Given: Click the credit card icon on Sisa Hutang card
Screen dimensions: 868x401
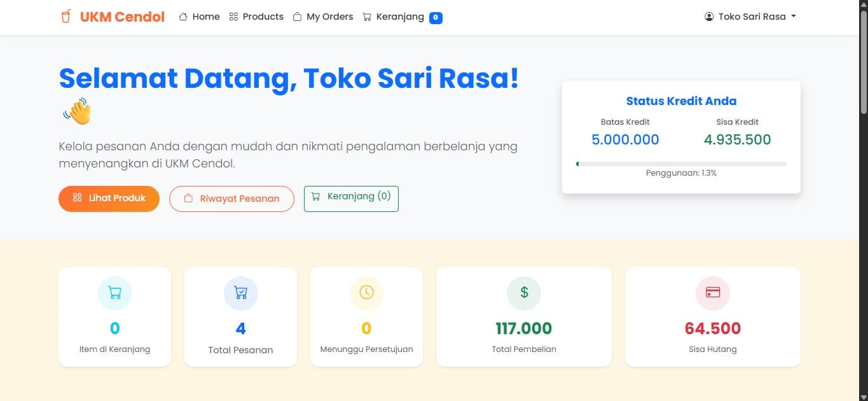Looking at the screenshot, I should click(712, 293).
